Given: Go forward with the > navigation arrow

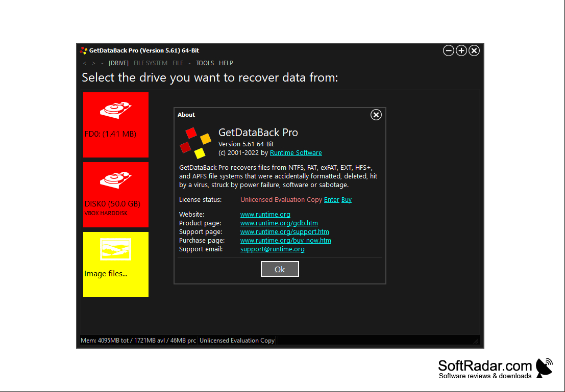Looking at the screenshot, I should pos(94,63).
